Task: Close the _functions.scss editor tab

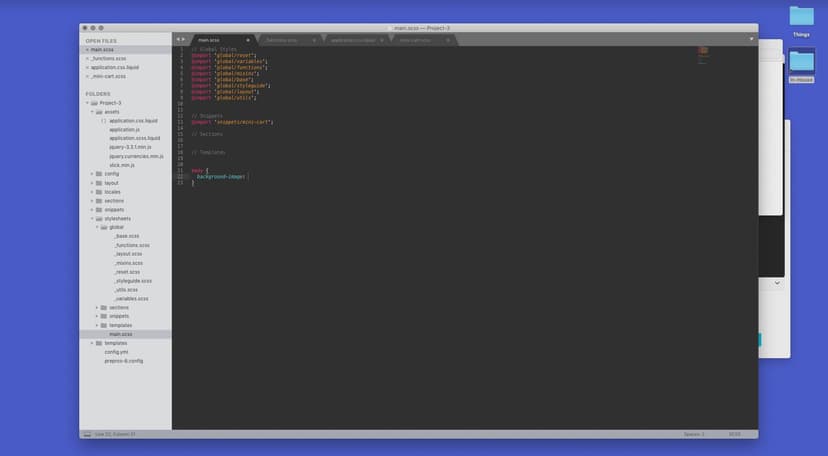Action: 314,40
